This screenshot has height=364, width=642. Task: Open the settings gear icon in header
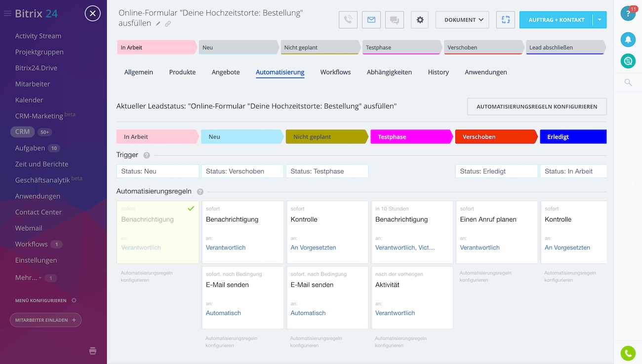(x=420, y=20)
